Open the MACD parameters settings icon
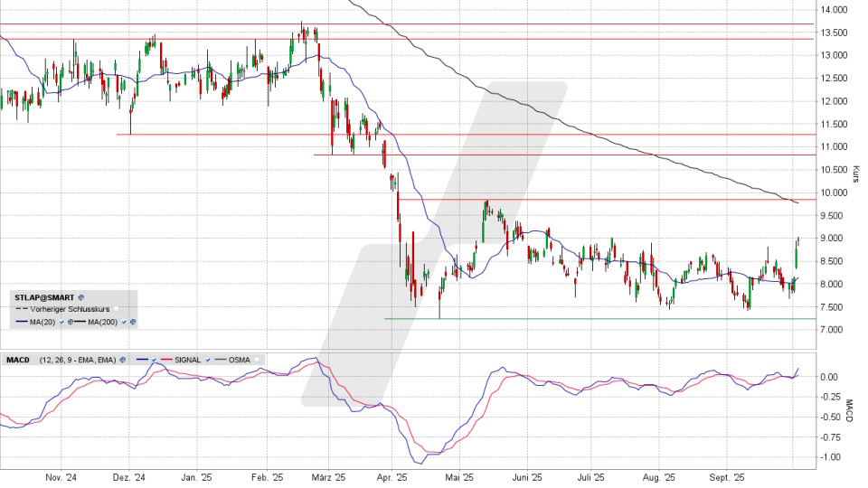This screenshot has height=488, width=868. [x=122, y=360]
